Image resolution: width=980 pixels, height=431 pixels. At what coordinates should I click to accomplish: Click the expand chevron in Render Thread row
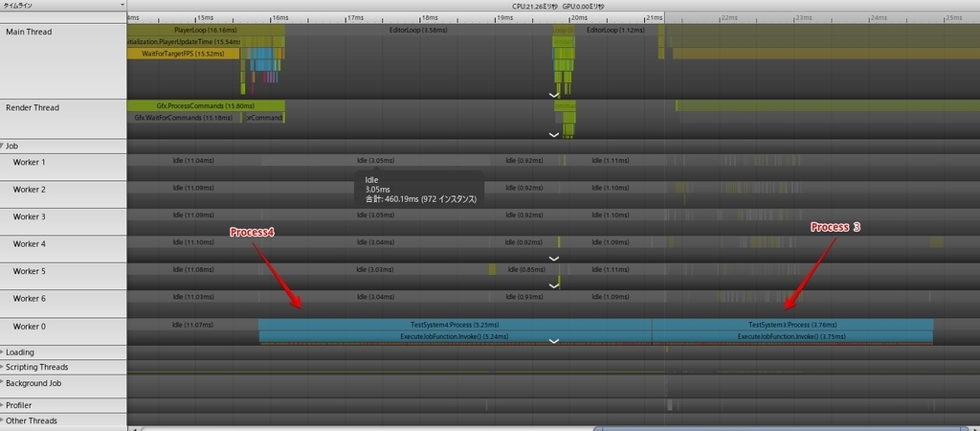[553, 134]
